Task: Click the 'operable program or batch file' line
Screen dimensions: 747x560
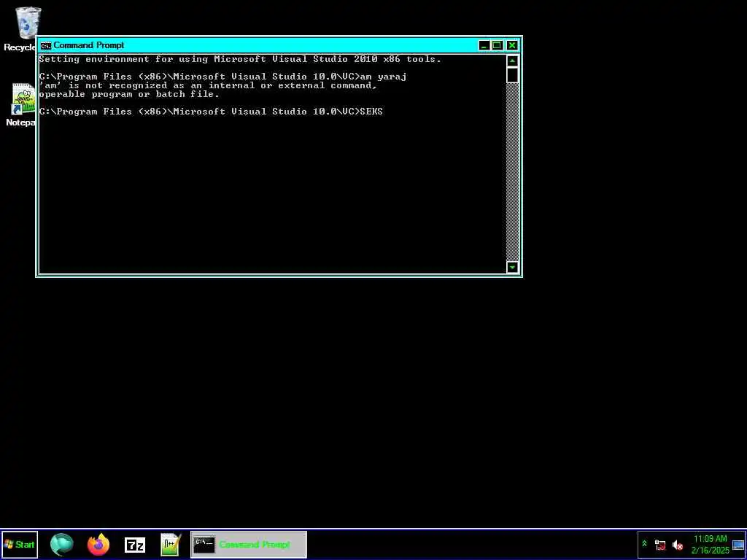Action: coord(129,94)
